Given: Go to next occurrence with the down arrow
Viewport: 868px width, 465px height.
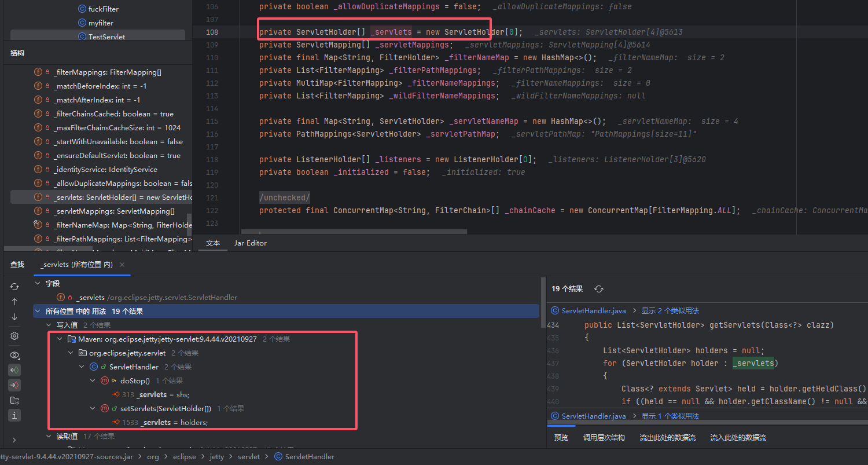Looking at the screenshot, I should tap(14, 317).
